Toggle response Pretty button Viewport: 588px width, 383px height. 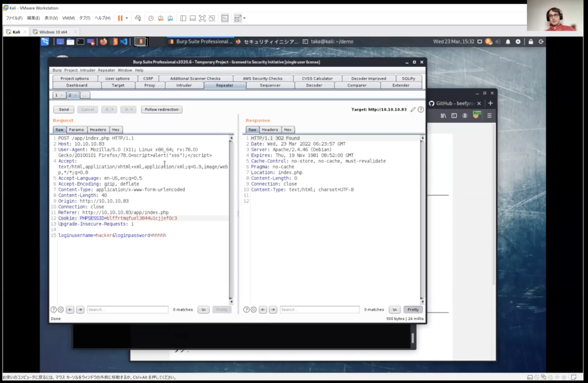click(413, 310)
